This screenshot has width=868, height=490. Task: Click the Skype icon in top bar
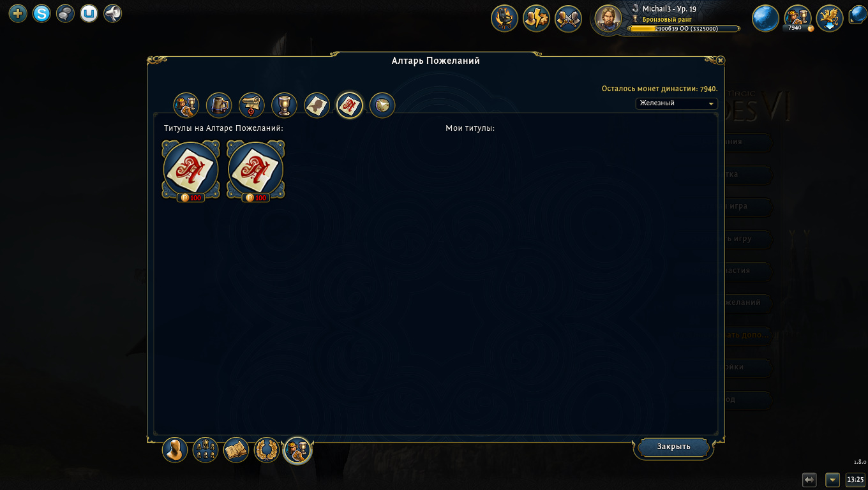[41, 13]
